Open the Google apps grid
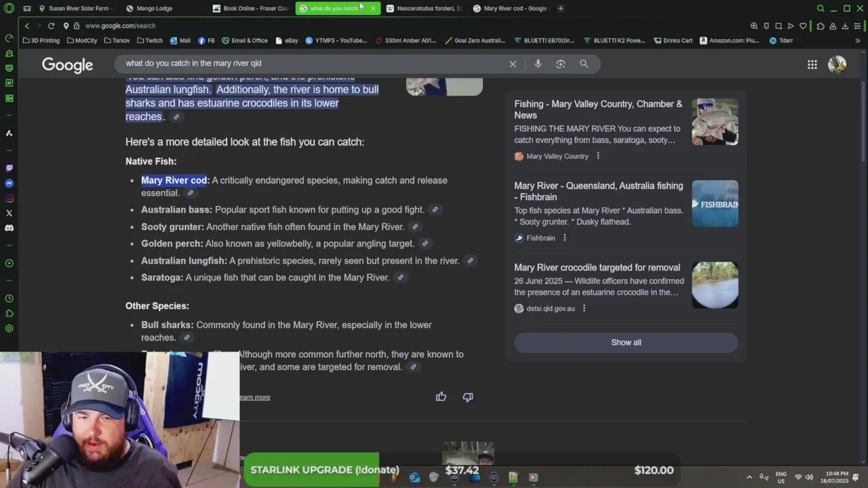This screenshot has width=868, height=488. [812, 64]
